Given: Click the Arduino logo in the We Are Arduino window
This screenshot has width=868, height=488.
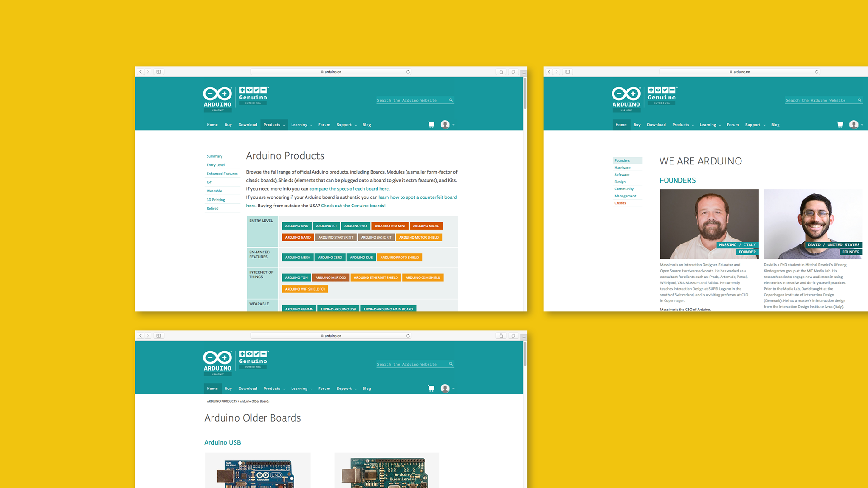Looking at the screenshot, I should pos(626,99).
